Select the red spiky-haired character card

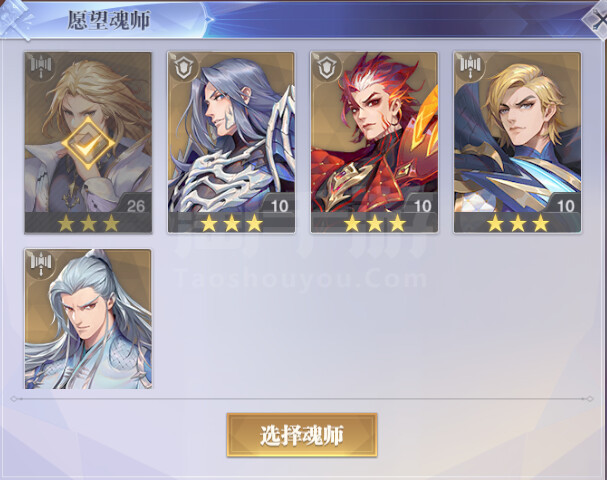pos(374,143)
